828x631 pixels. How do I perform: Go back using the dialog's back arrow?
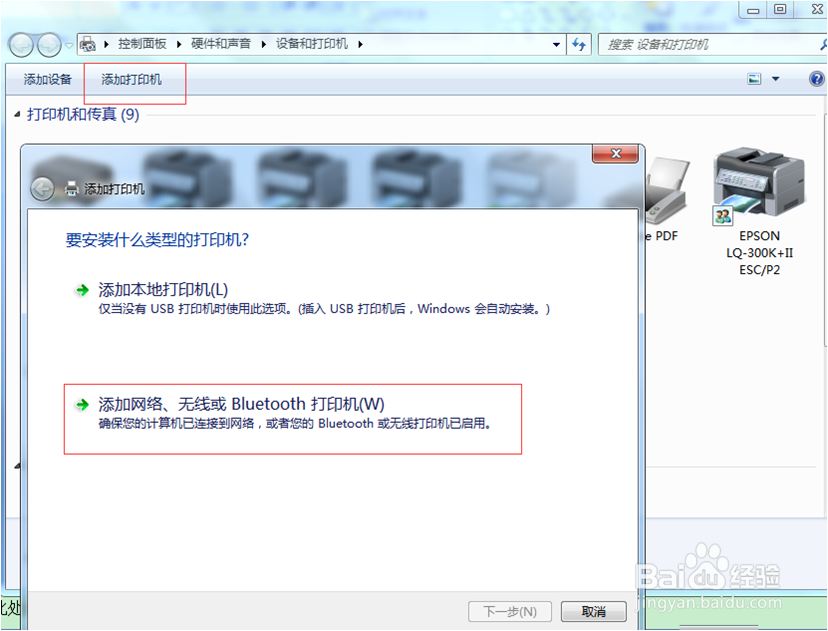click(x=41, y=188)
